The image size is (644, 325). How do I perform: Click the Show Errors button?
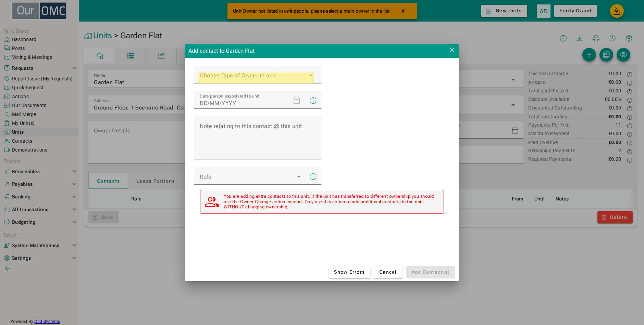tap(349, 272)
